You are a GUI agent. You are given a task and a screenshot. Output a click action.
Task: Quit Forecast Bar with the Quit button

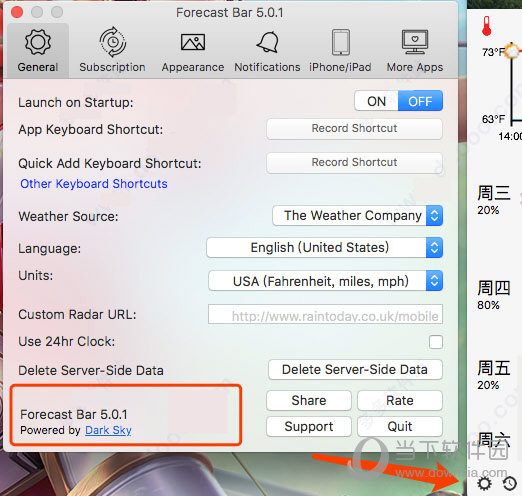click(x=400, y=426)
